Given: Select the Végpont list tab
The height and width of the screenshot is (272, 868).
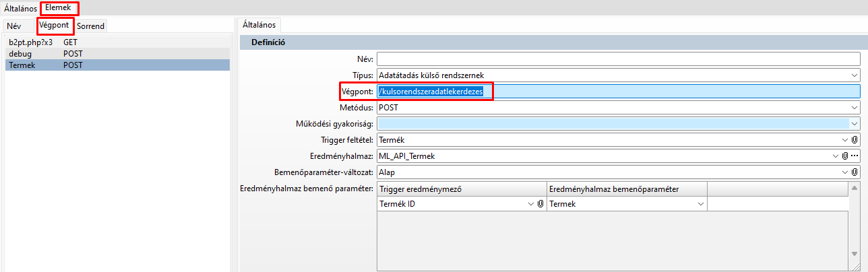Looking at the screenshot, I should click(x=55, y=25).
